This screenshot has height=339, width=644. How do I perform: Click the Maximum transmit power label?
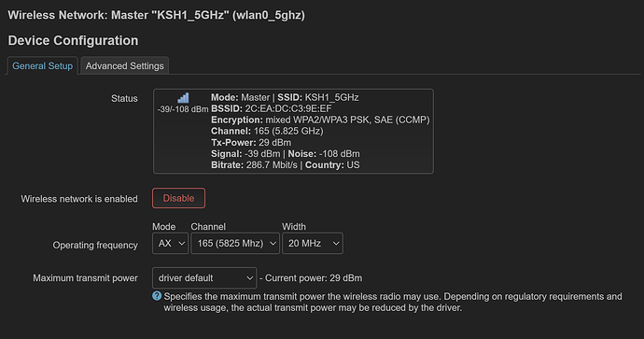[x=86, y=278]
